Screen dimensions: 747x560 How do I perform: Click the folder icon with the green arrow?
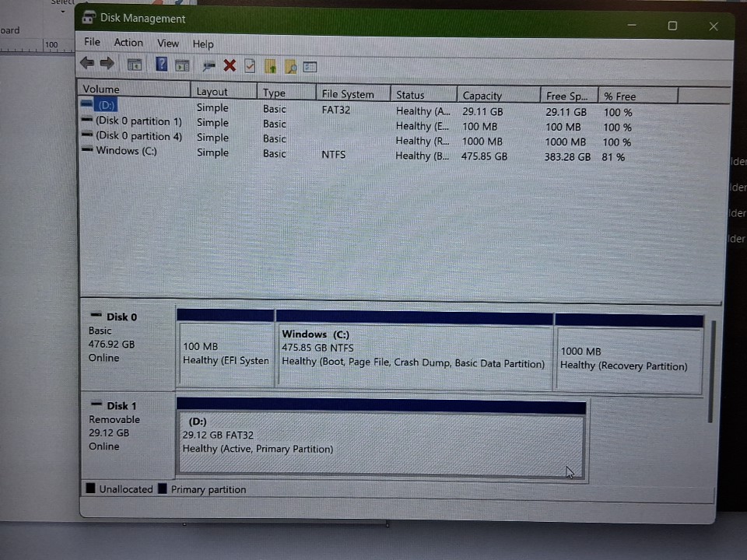click(270, 66)
